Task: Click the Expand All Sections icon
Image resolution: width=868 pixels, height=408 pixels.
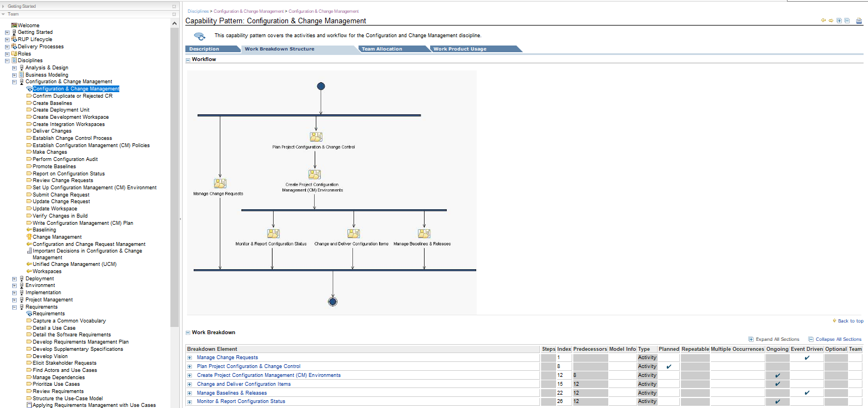Action: [751, 339]
